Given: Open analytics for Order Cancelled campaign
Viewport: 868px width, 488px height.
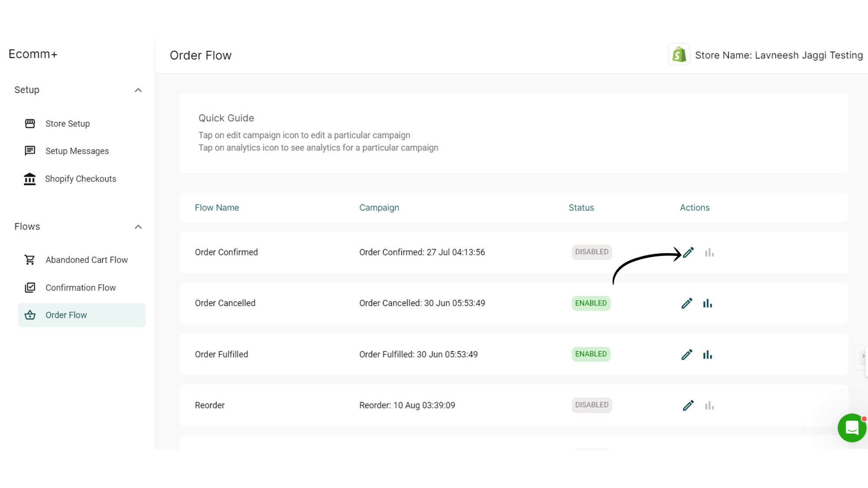Looking at the screenshot, I should (708, 303).
